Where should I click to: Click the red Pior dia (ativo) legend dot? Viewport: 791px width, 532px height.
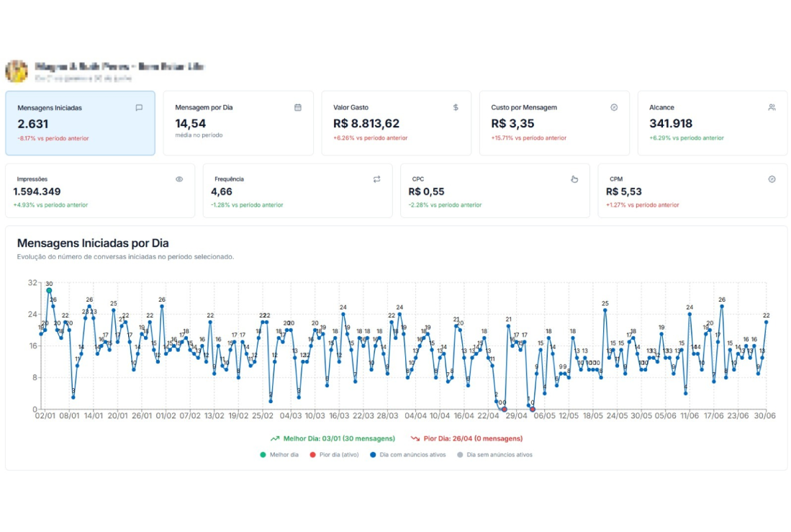312,455
